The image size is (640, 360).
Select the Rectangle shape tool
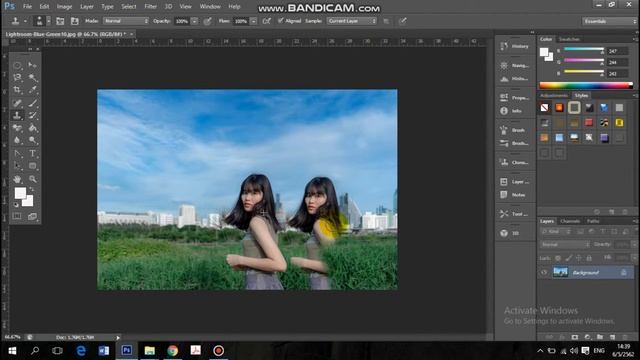tap(33, 166)
